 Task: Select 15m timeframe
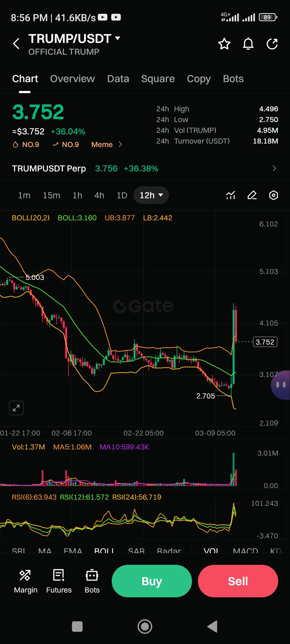point(51,195)
